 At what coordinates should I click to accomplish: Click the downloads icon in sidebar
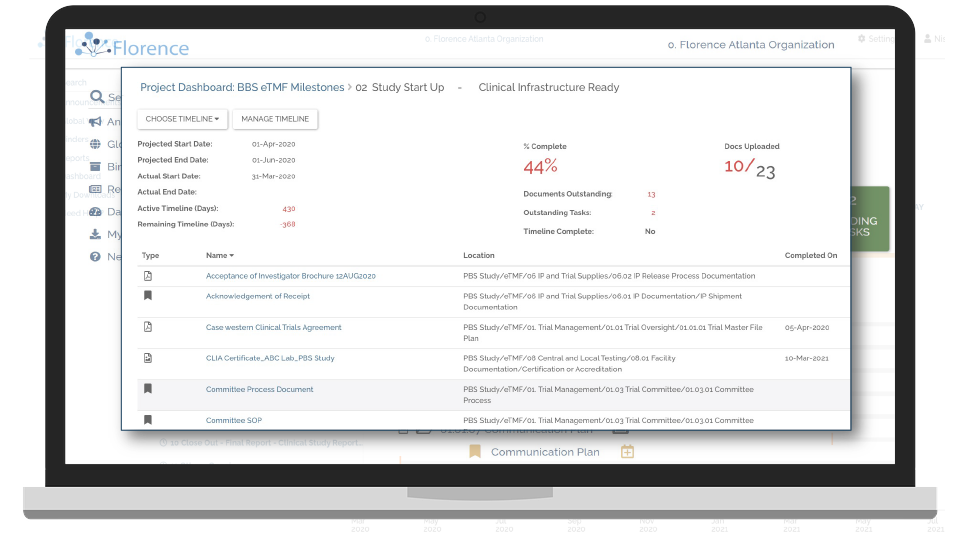pos(95,234)
